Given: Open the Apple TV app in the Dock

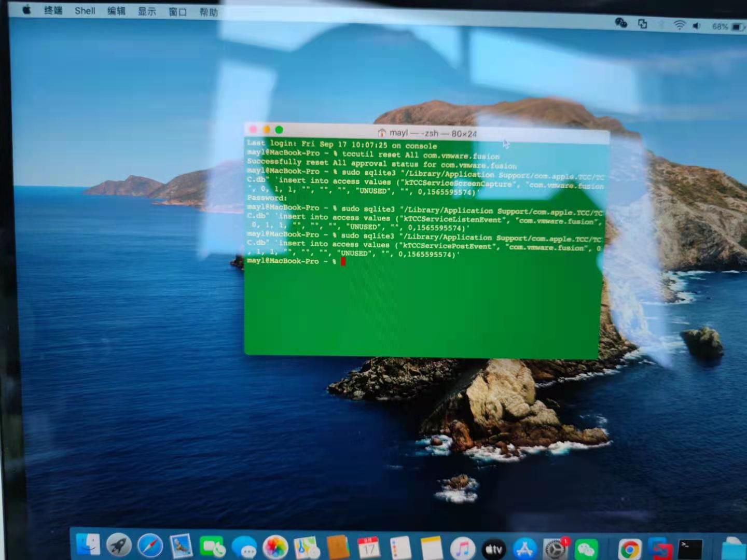Looking at the screenshot, I should [494, 549].
